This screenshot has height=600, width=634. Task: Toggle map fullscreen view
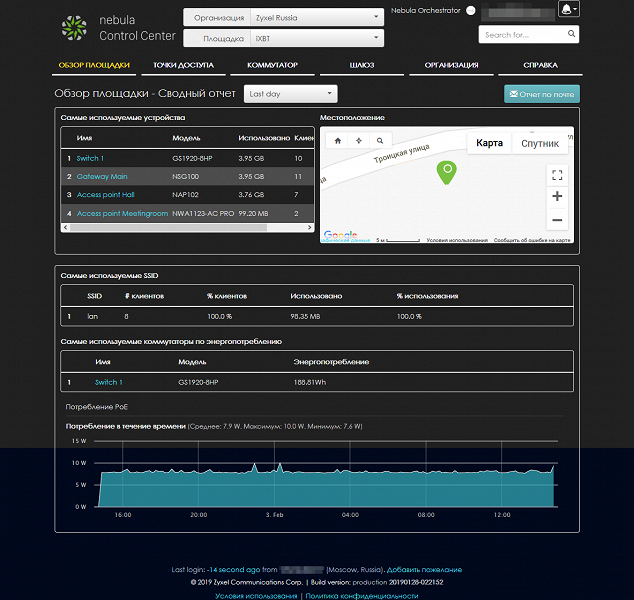point(557,175)
